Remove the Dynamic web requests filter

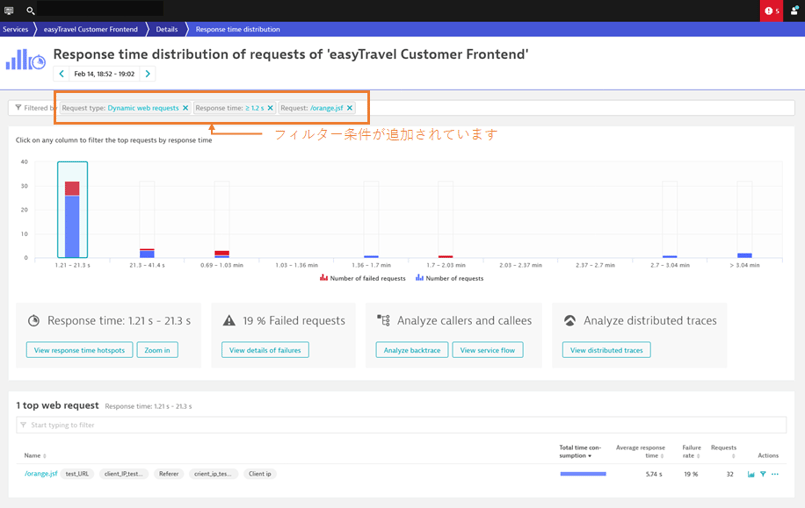185,108
